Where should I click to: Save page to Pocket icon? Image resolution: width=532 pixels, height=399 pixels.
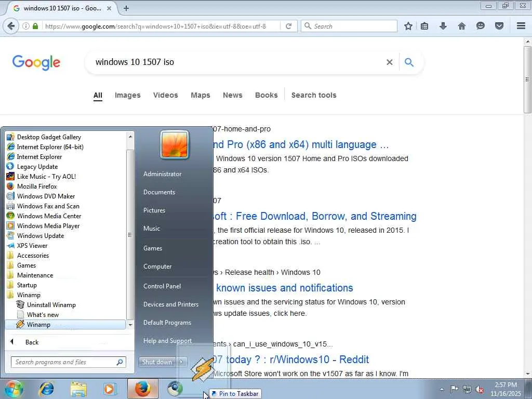tap(499, 26)
